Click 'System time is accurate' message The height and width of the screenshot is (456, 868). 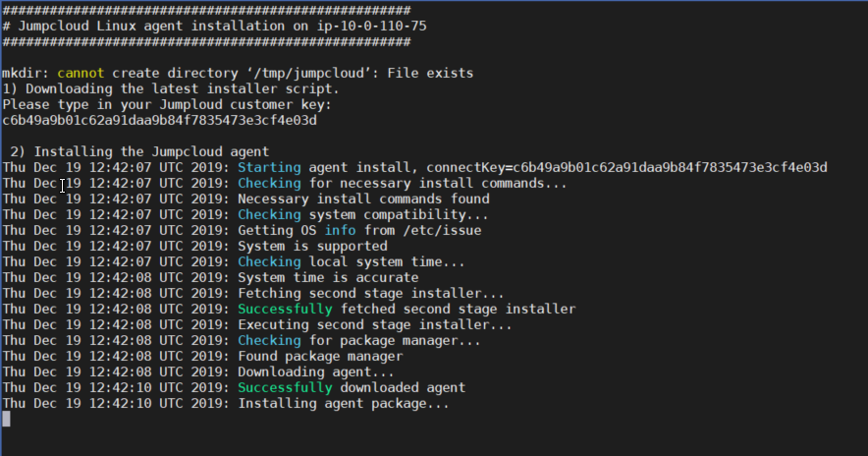click(x=328, y=277)
